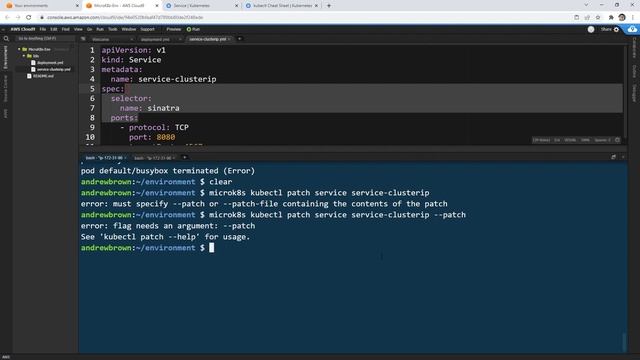Add a new editor tab with plus
Image resolution: width=640 pixels, height=360 pixels.
(240, 39)
